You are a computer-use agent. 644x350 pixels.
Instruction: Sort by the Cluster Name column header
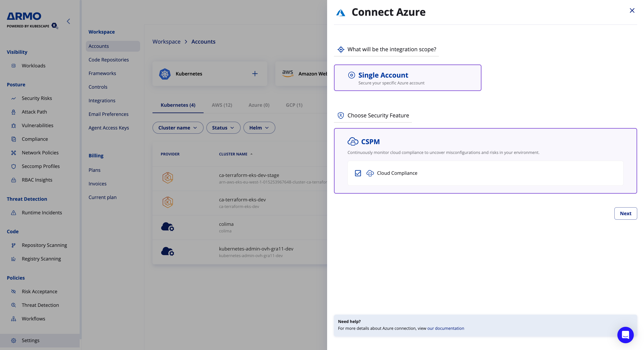click(233, 154)
